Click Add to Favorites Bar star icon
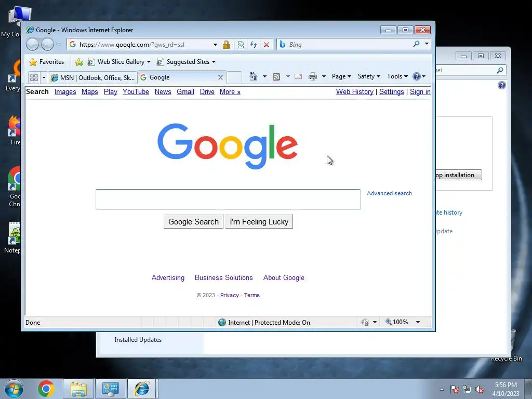 [79, 62]
